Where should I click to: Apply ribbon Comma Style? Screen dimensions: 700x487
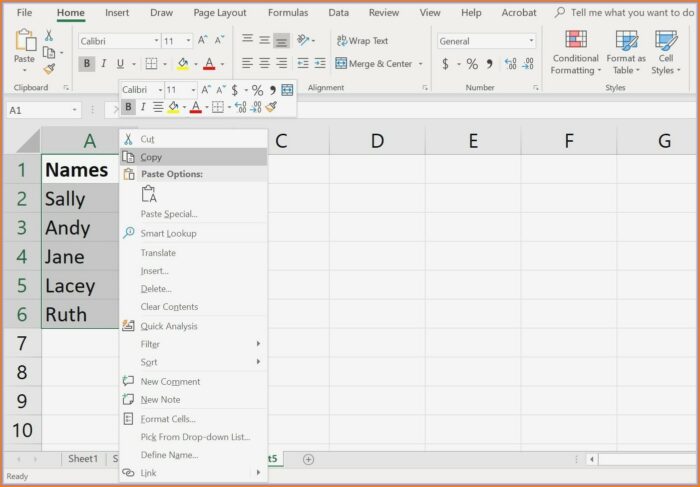[490, 64]
